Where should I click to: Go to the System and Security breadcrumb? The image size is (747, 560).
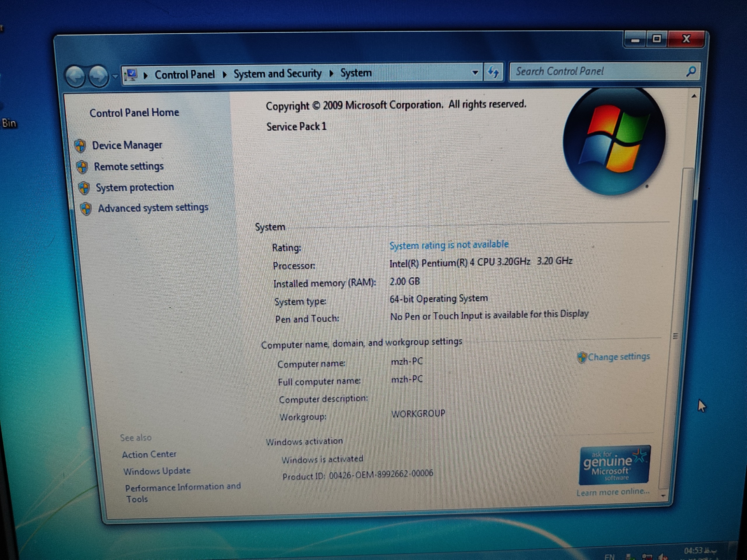click(277, 73)
